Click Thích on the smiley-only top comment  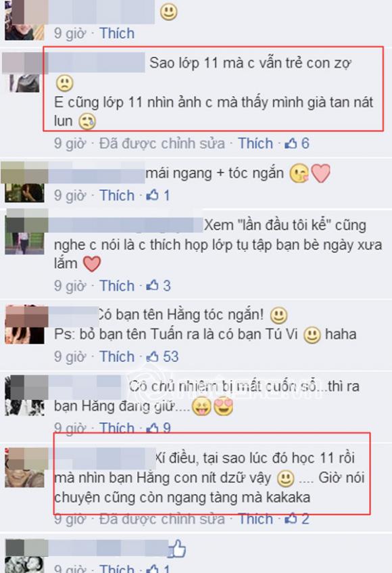point(117,33)
